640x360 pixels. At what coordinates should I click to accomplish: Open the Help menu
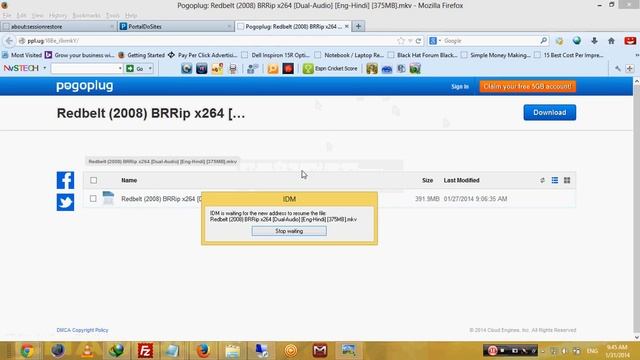pyautogui.click(x=131, y=16)
